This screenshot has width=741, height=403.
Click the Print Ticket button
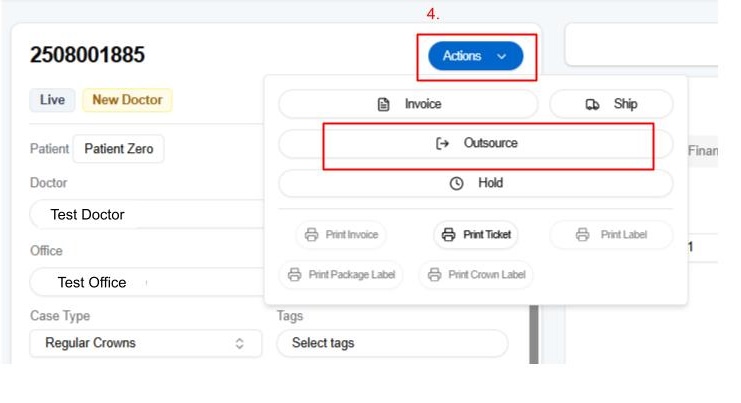[476, 234]
